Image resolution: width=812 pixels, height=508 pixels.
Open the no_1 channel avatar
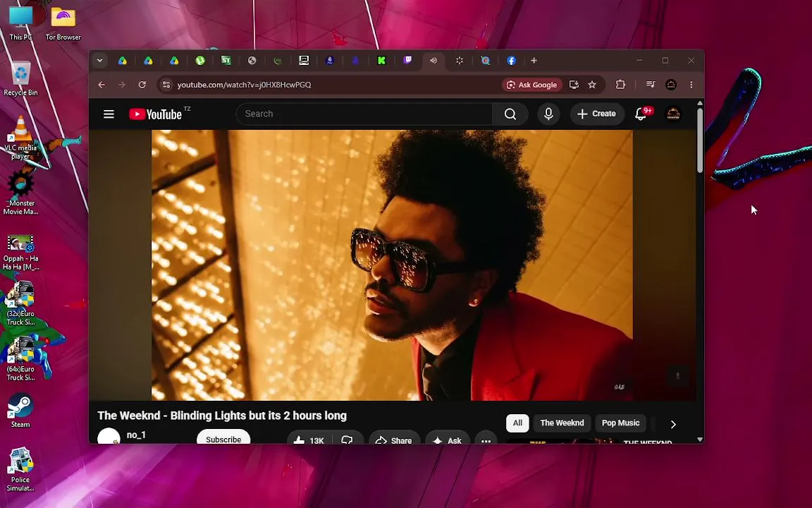click(x=109, y=437)
